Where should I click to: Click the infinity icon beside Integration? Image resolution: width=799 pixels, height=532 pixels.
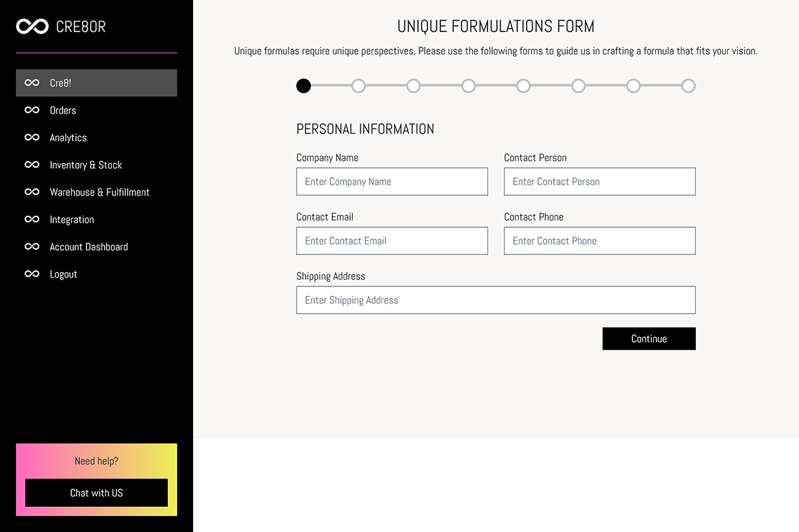coord(32,220)
